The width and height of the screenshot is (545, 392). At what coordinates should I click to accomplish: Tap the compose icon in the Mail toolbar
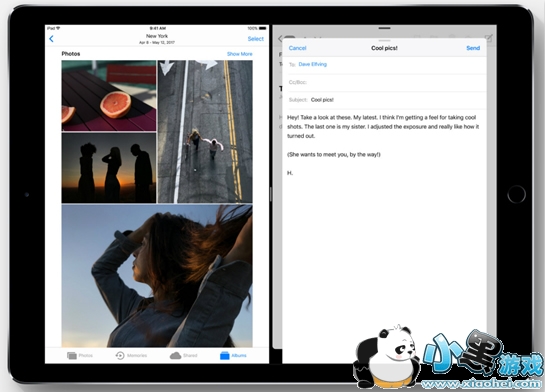pyautogui.click(x=489, y=38)
